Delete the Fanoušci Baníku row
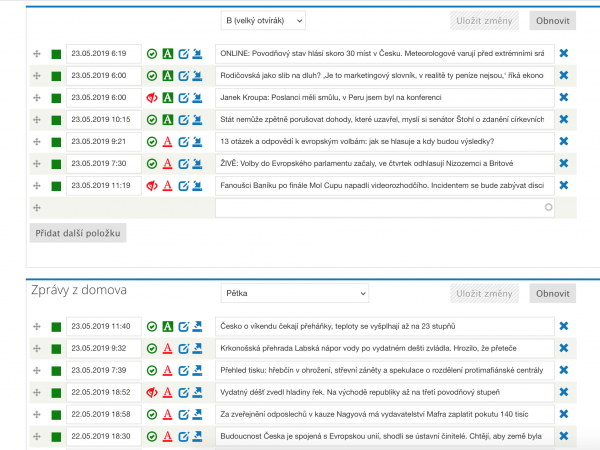 pyautogui.click(x=564, y=185)
